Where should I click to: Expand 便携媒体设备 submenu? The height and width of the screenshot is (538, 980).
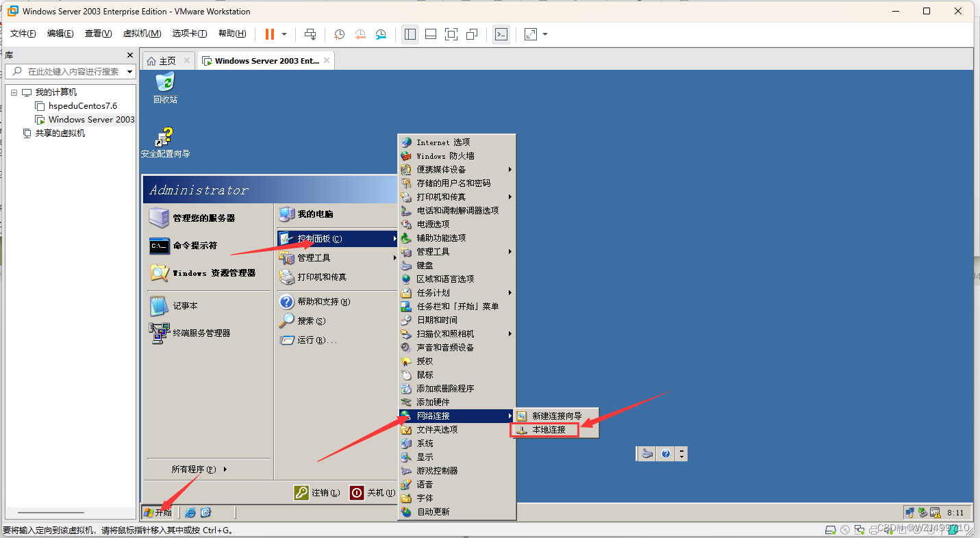(457, 170)
